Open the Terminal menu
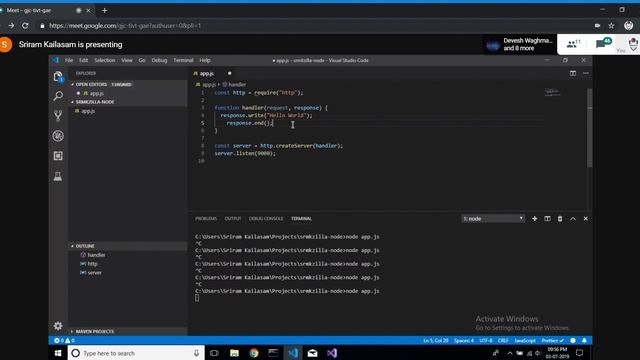Screen dimensions: 640x360 (x=183, y=60)
